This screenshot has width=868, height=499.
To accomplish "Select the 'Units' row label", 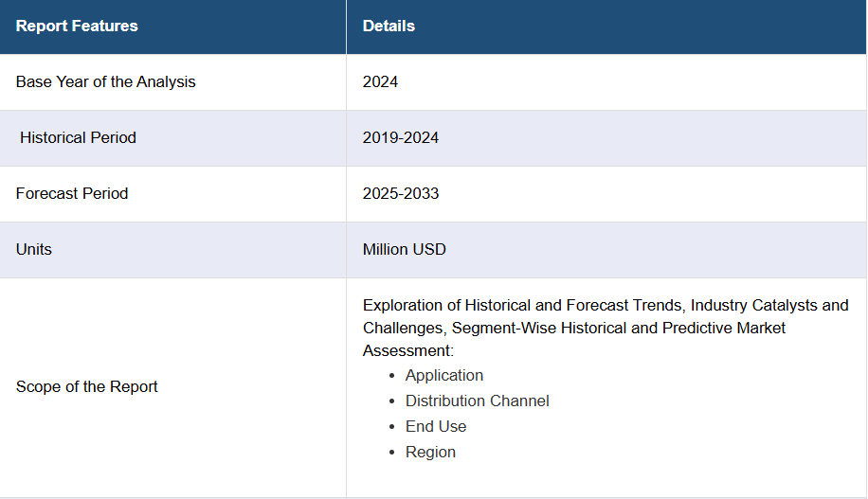I will pos(34,250).
